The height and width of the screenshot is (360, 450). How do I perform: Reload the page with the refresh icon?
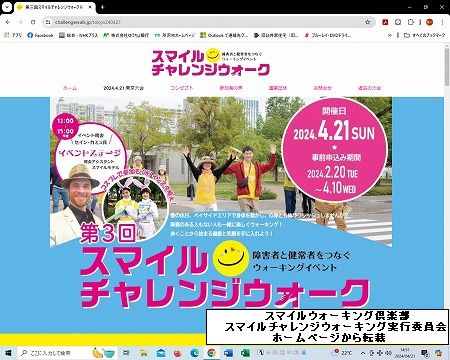[x=33, y=22]
